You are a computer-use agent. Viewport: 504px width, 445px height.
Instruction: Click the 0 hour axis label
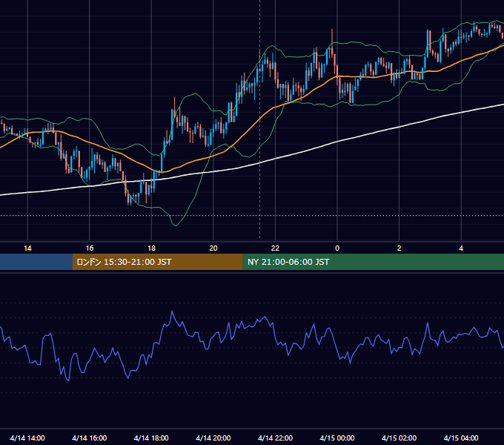[337, 248]
